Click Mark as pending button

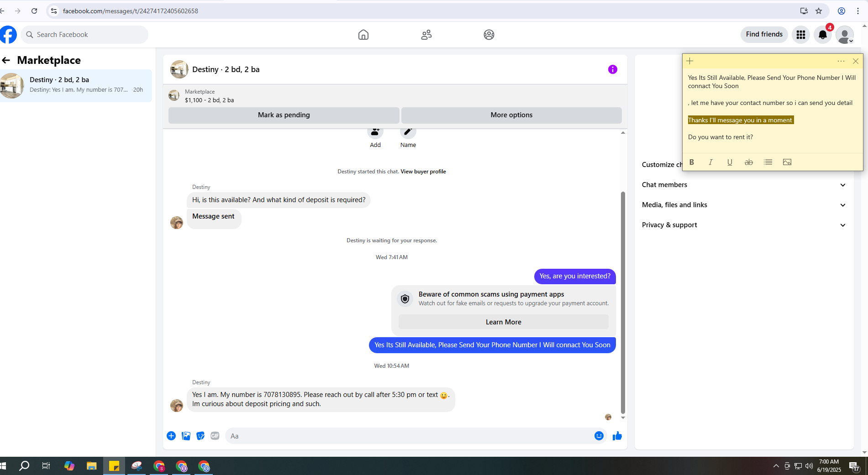coord(284,115)
